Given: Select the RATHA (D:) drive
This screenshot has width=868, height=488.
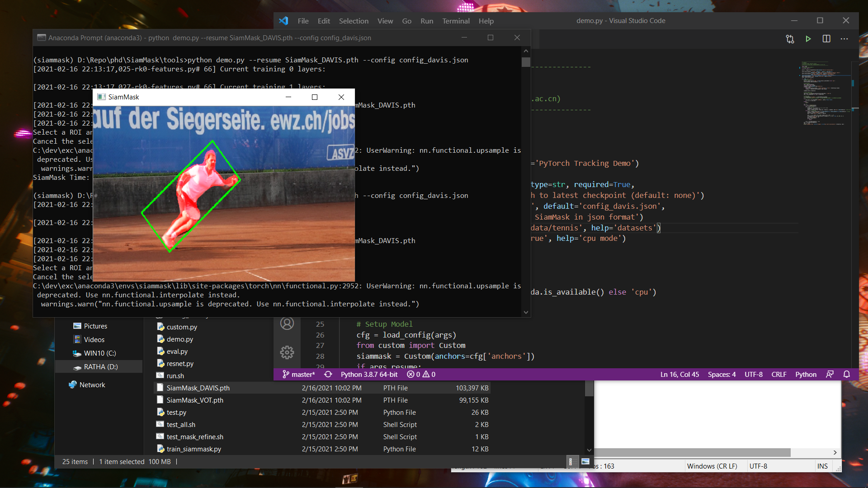Looking at the screenshot, I should click(x=100, y=367).
